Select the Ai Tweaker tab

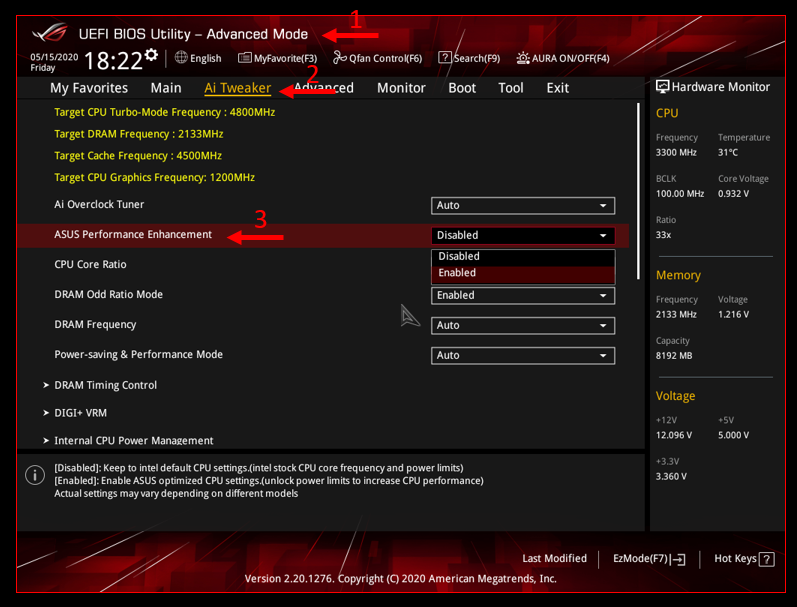[x=237, y=88]
